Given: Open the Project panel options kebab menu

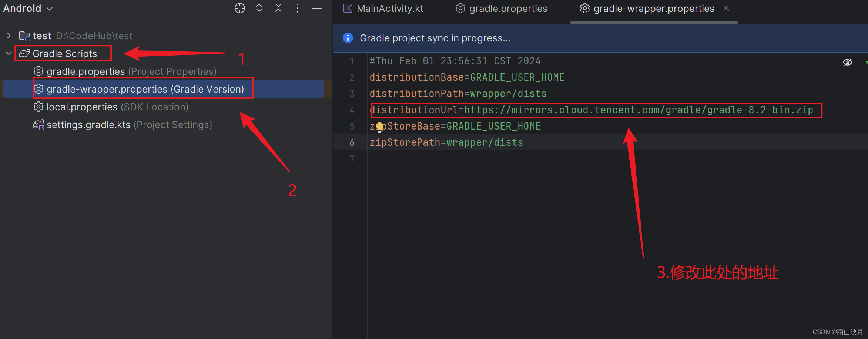Looking at the screenshot, I should pos(297,8).
